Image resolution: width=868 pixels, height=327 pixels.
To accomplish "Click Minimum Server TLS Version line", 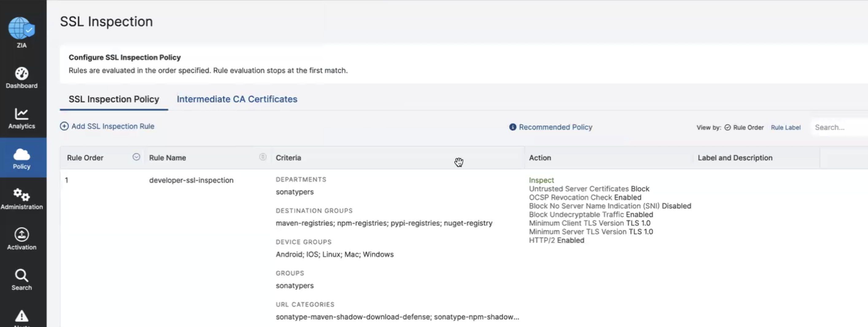I will coord(591,232).
